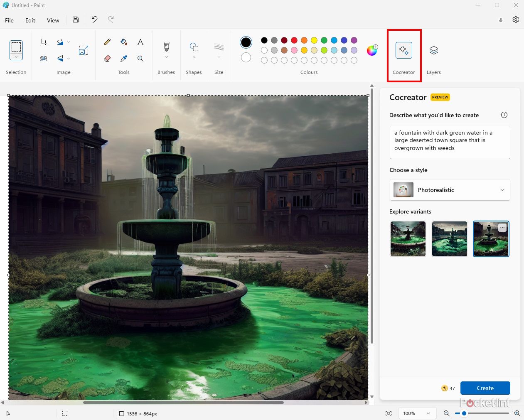Click the canvas horizontal scrollbar
The height and width of the screenshot is (420, 524).
point(184,402)
